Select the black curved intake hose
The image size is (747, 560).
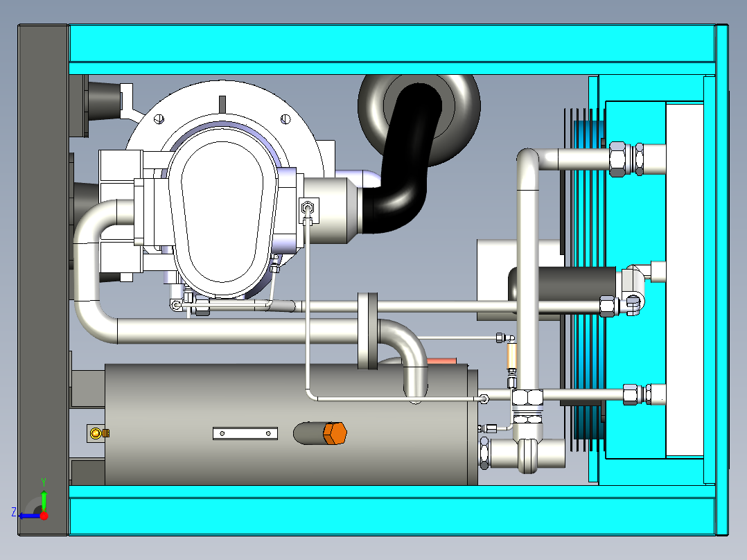click(405, 159)
